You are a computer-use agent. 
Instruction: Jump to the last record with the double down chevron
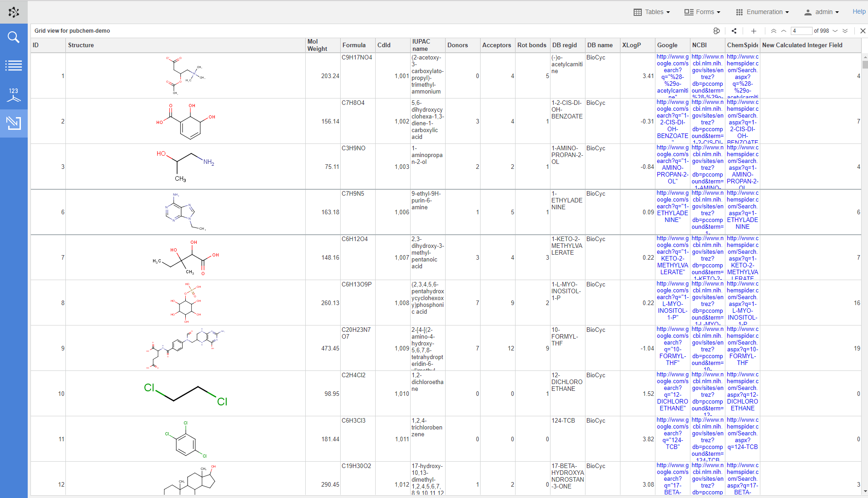pos(845,31)
